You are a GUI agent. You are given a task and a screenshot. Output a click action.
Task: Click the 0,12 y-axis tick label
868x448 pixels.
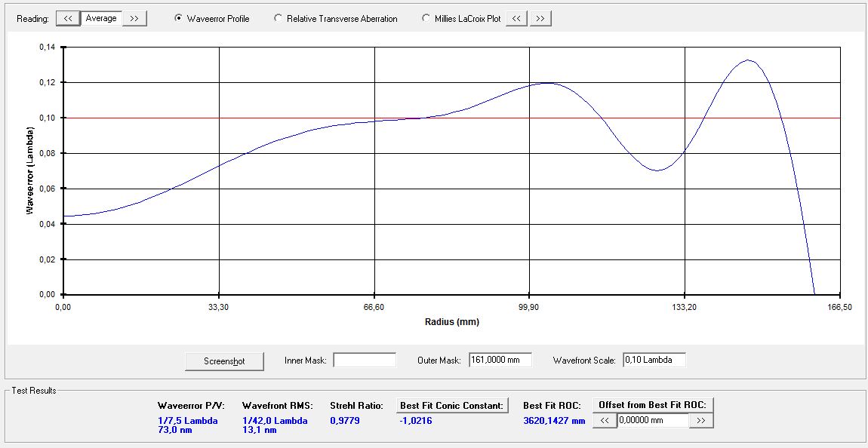coord(47,82)
